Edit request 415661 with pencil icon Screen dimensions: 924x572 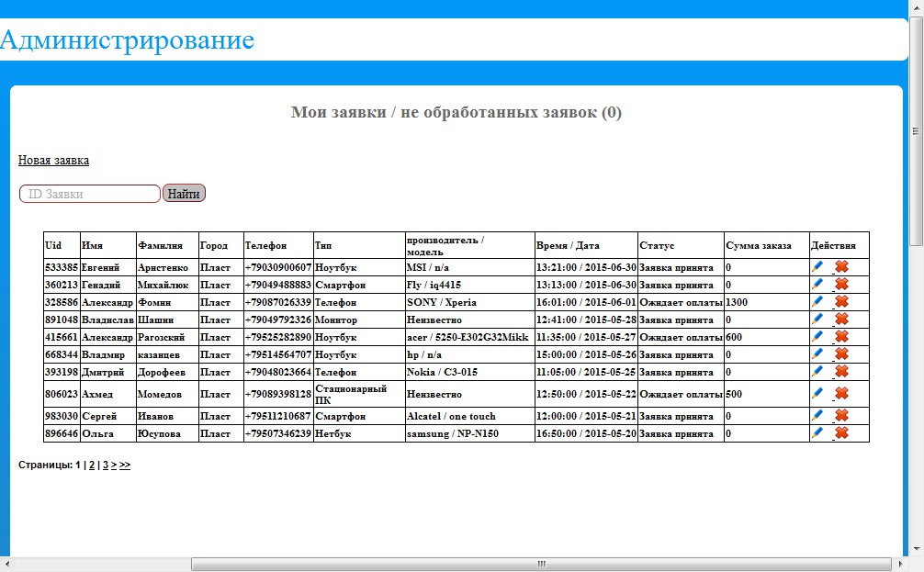pyautogui.click(x=817, y=336)
